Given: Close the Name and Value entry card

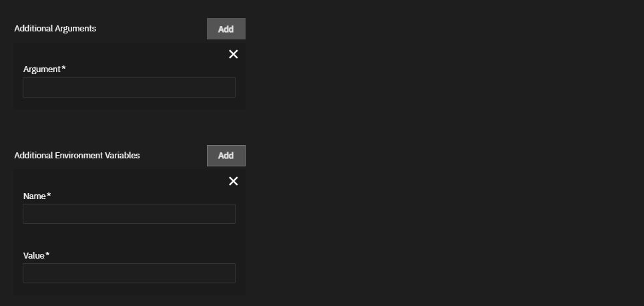Looking at the screenshot, I should pyautogui.click(x=233, y=181).
